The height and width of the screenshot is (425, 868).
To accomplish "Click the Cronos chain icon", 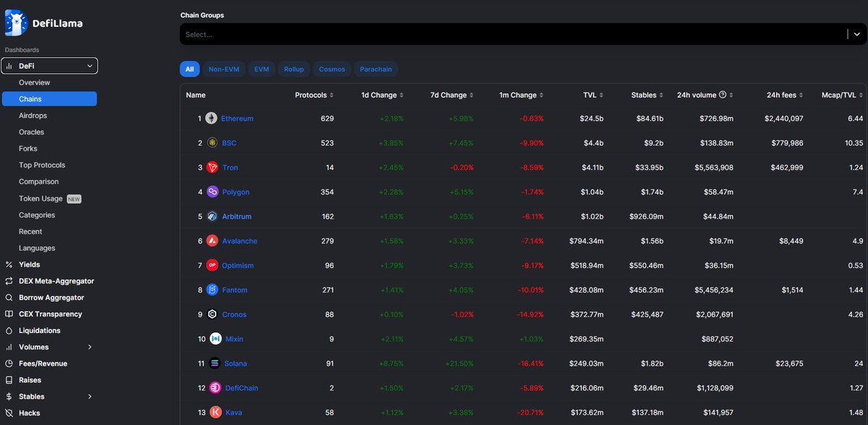I will coord(213,314).
